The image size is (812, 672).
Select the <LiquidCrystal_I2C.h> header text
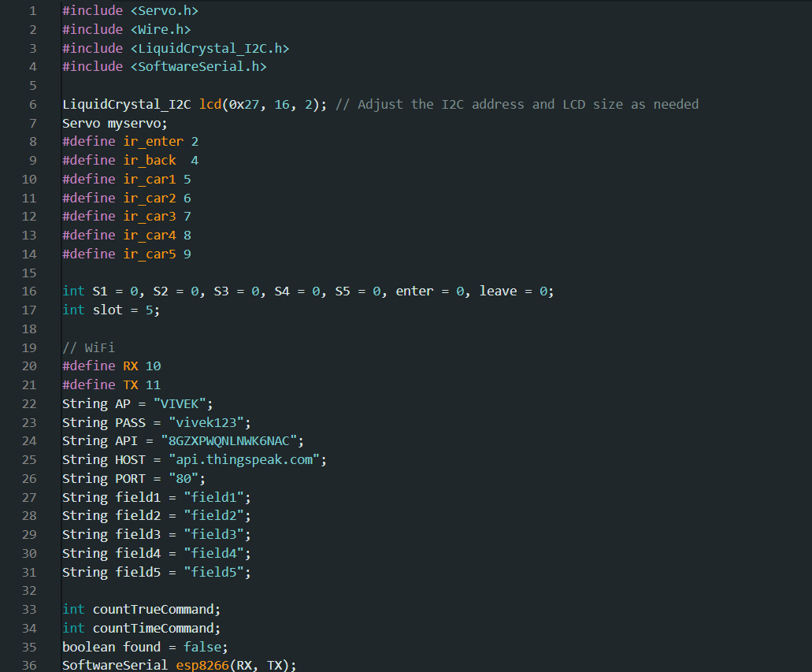(x=209, y=49)
